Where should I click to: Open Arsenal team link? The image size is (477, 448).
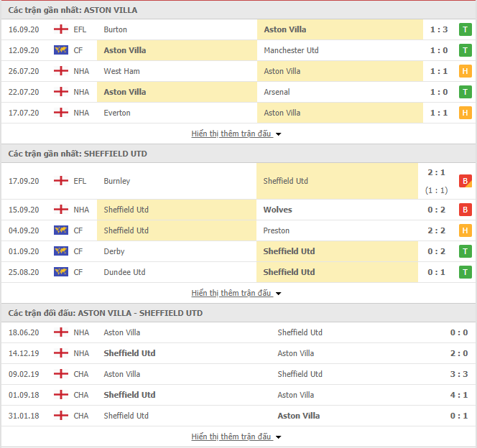277,92
